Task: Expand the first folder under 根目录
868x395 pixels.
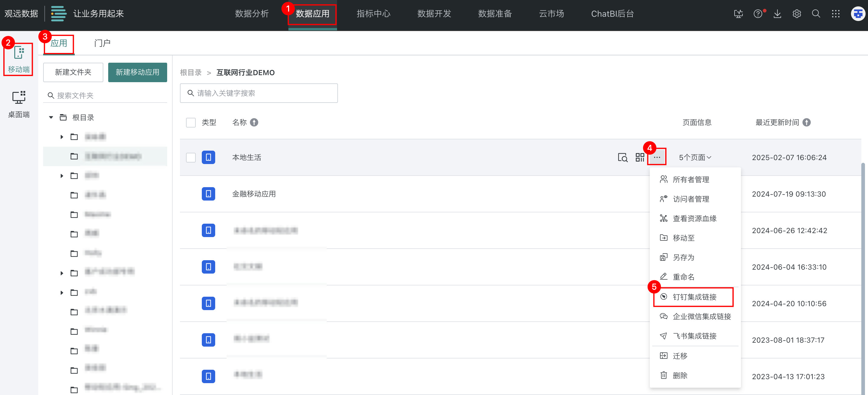Action: point(62,137)
